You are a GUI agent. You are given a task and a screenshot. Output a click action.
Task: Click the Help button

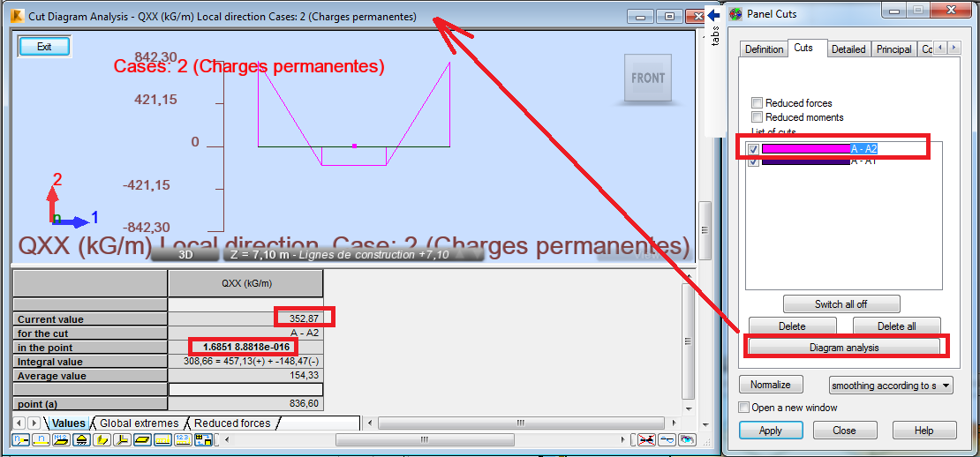coord(923,431)
